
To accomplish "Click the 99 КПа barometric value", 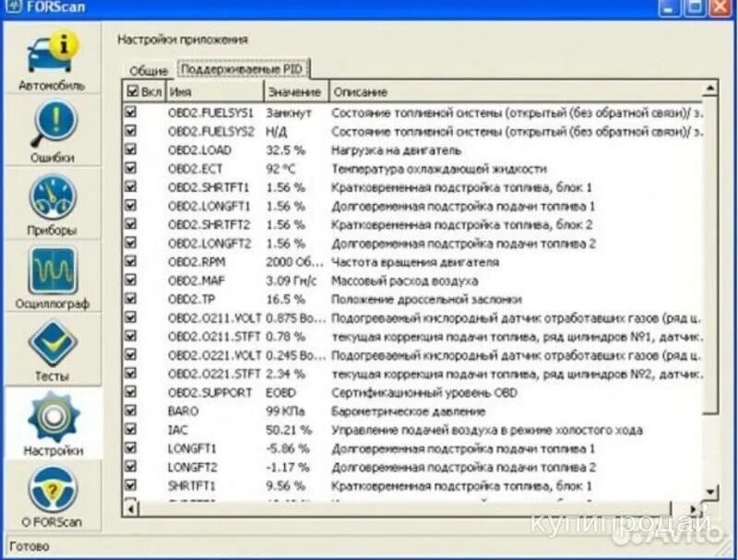I will pyautogui.click(x=285, y=411).
